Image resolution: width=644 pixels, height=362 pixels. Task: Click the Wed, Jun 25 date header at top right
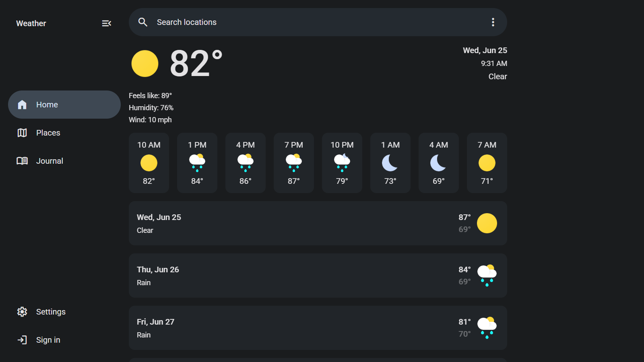pyautogui.click(x=485, y=50)
